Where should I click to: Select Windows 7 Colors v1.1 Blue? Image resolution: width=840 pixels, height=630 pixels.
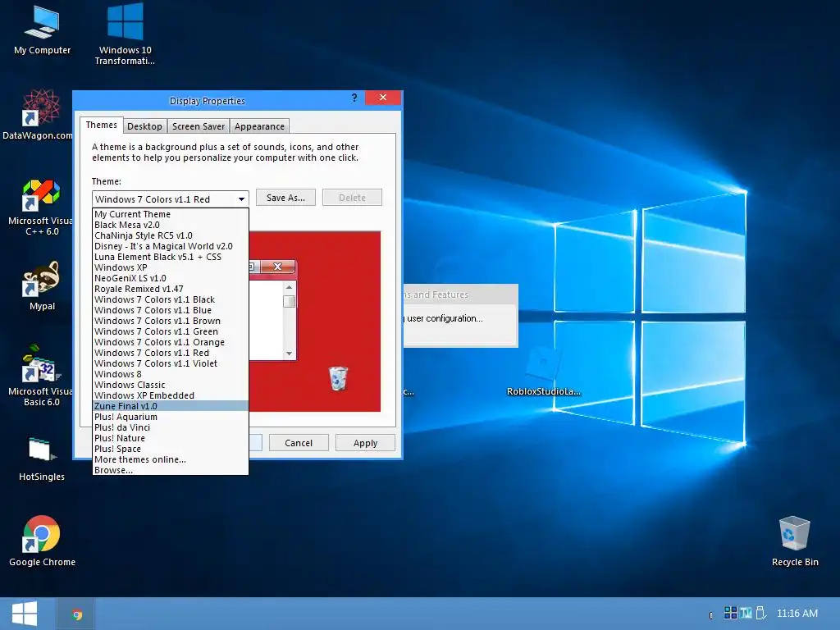(171, 310)
